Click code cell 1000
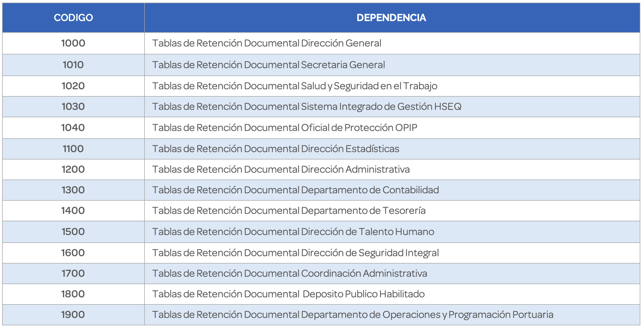The height and width of the screenshot is (329, 644). click(73, 43)
